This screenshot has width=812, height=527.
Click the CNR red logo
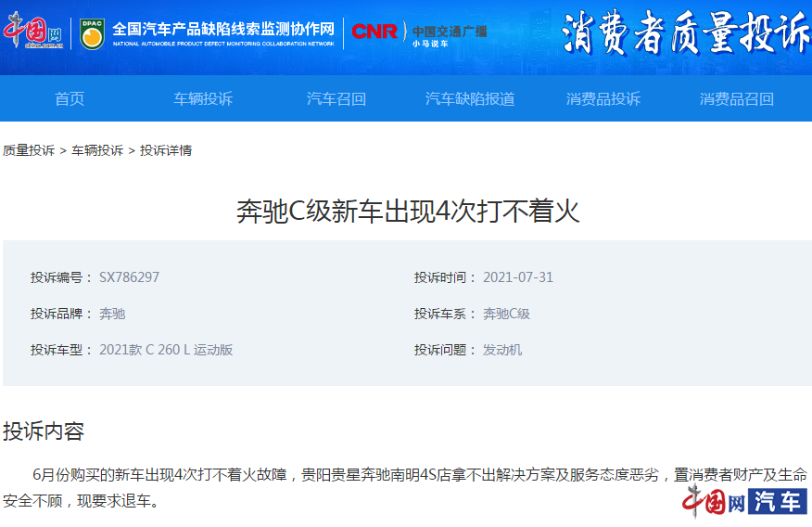click(374, 32)
